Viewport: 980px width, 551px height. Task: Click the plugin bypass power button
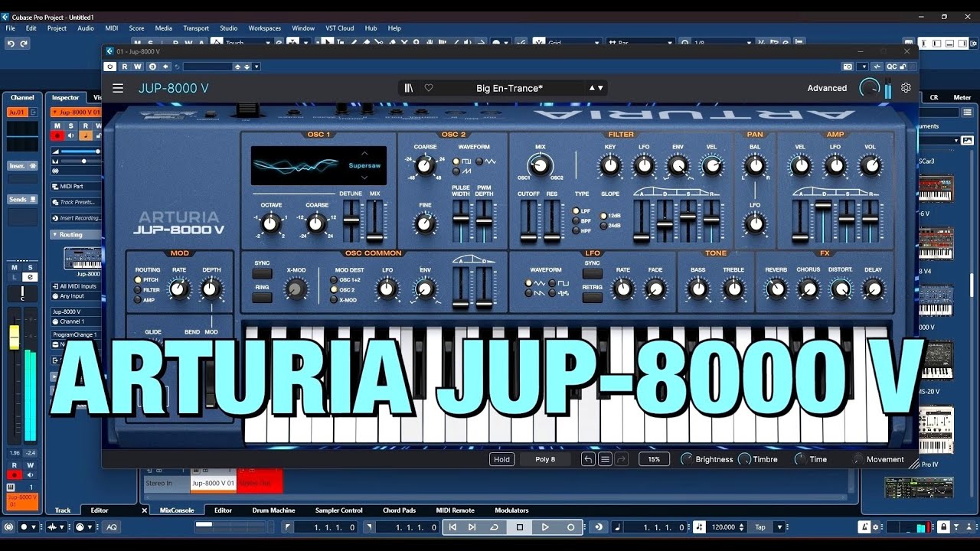click(111, 67)
